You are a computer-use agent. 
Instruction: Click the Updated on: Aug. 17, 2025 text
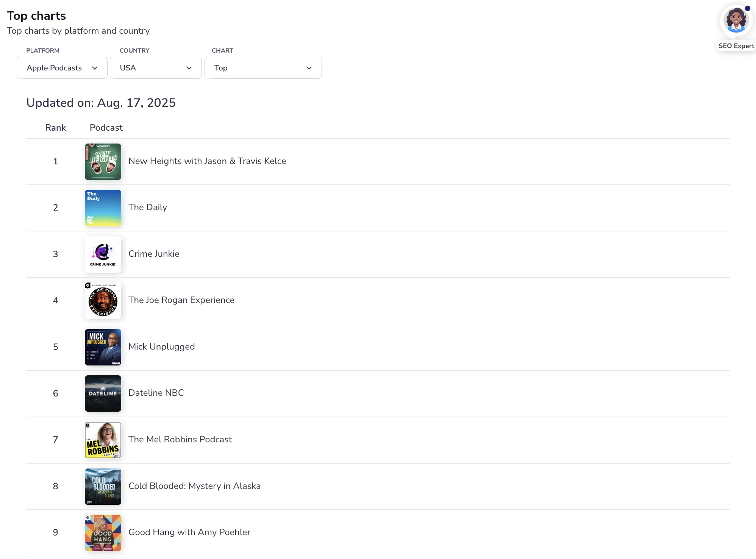pos(101,103)
